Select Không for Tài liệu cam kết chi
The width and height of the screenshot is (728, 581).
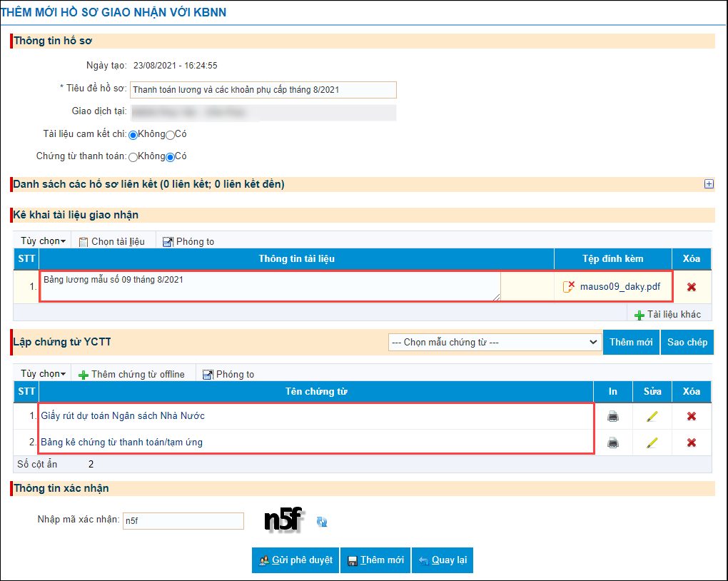133,135
